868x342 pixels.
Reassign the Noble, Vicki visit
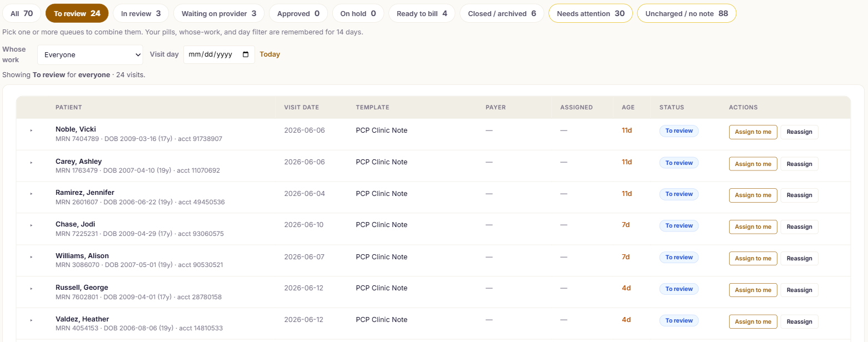coord(800,132)
